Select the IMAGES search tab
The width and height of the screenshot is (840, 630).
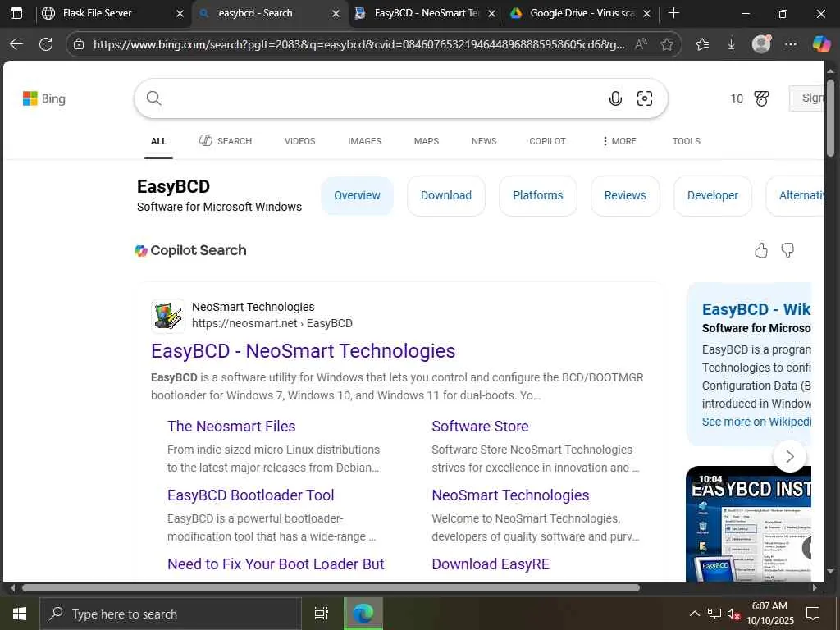point(364,141)
